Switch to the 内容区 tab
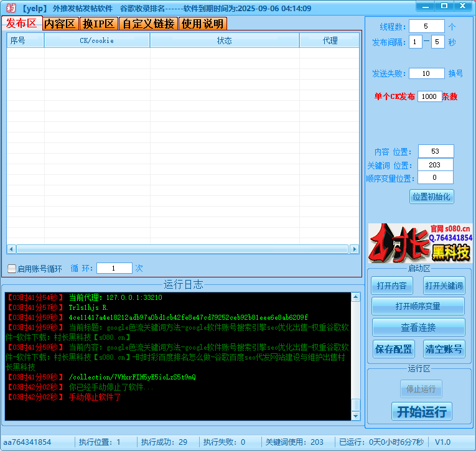Image resolution: width=476 pixels, height=451 pixels. (60, 24)
